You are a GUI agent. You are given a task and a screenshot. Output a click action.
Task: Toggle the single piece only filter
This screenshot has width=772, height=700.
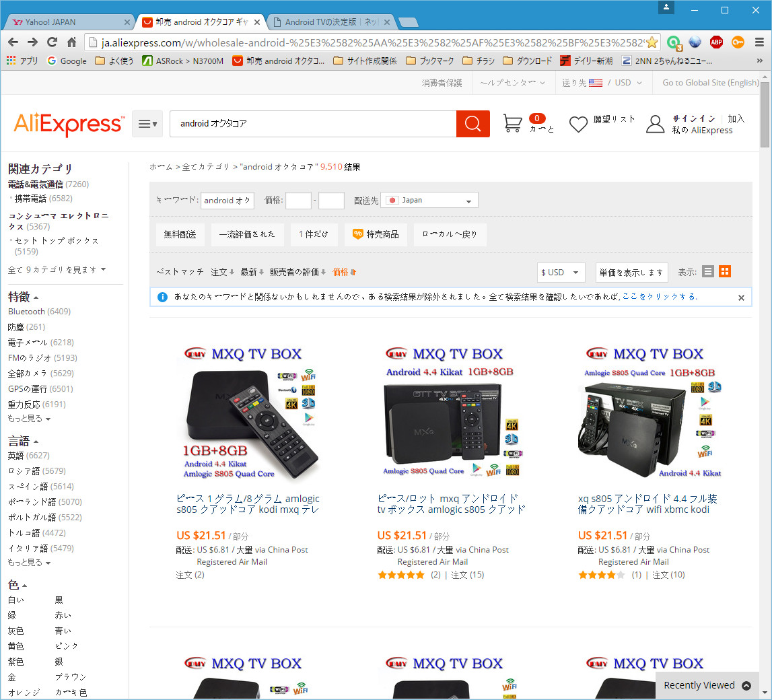click(314, 234)
